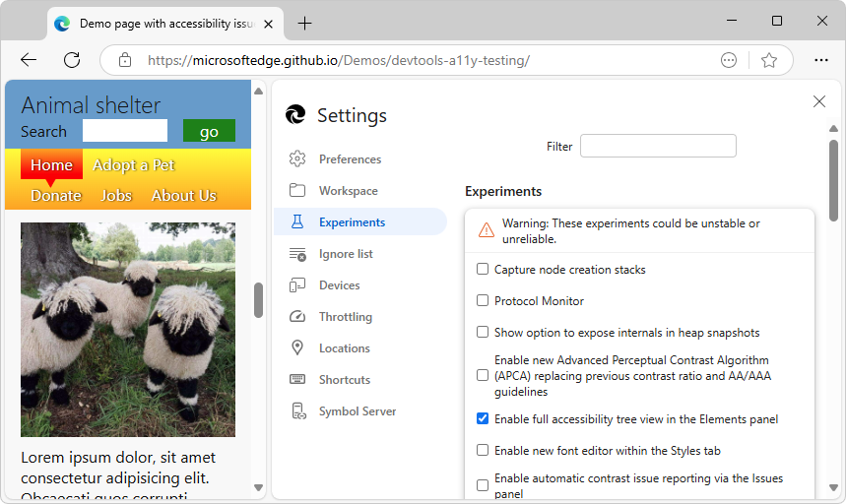The image size is (846, 504).
Task: Click the Throttling gauge icon
Action: tap(297, 317)
